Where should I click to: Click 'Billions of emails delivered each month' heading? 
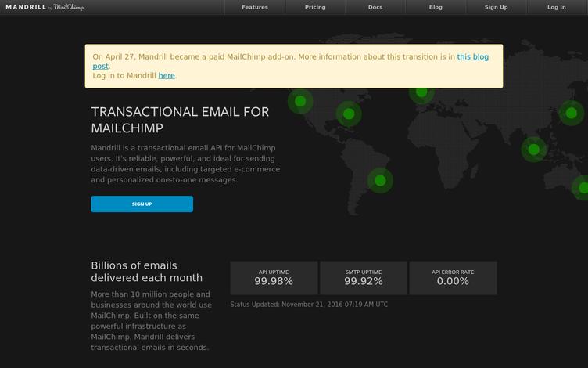[147, 272]
